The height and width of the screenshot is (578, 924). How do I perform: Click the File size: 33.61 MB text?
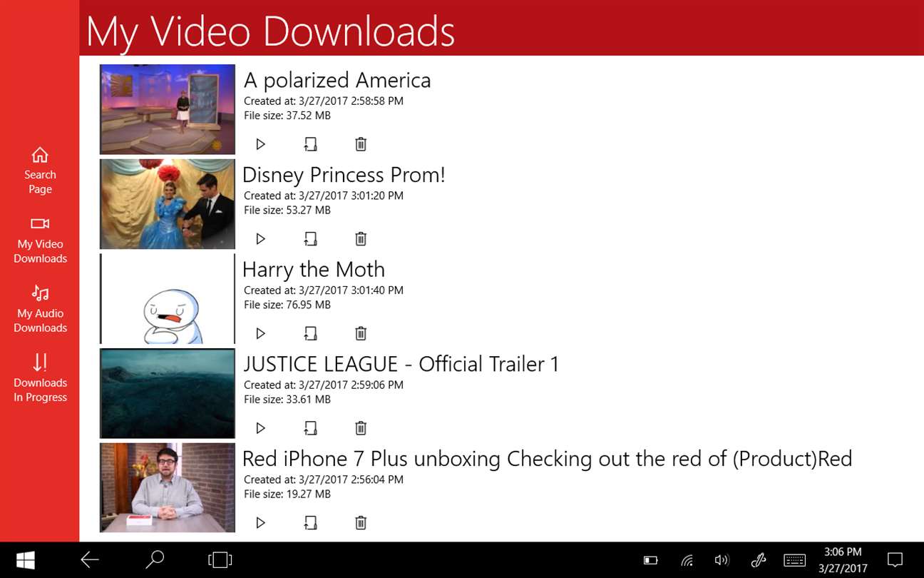(287, 400)
